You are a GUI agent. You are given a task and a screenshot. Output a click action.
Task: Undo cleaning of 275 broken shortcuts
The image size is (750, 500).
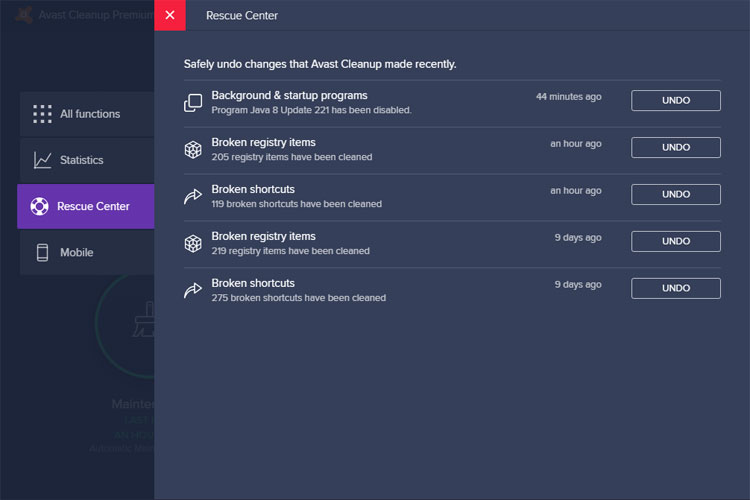675,288
